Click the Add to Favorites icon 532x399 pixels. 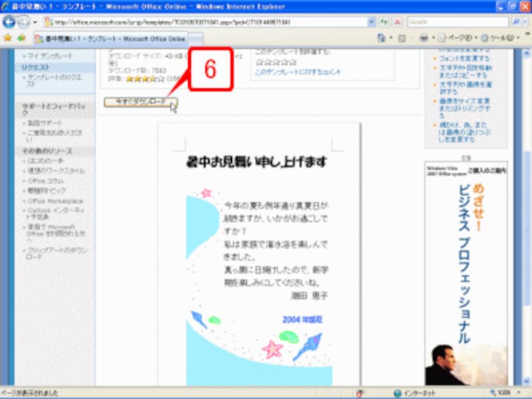(x=21, y=37)
